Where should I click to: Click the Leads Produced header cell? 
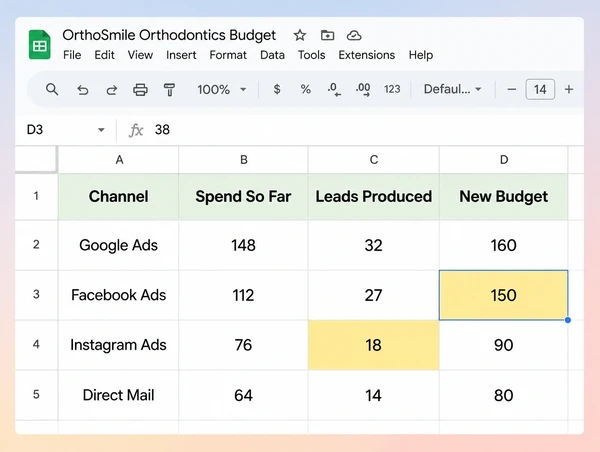373,197
